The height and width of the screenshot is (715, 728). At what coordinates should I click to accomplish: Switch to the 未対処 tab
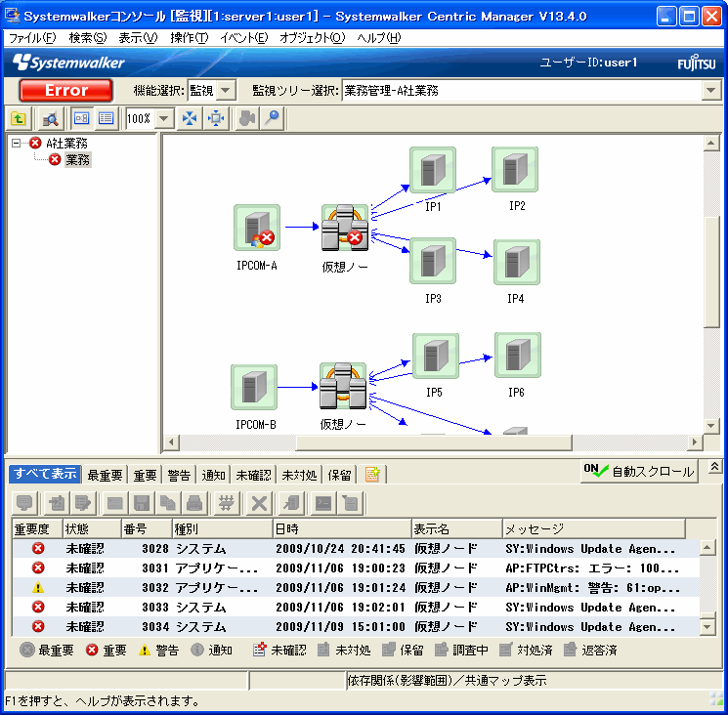point(299,475)
